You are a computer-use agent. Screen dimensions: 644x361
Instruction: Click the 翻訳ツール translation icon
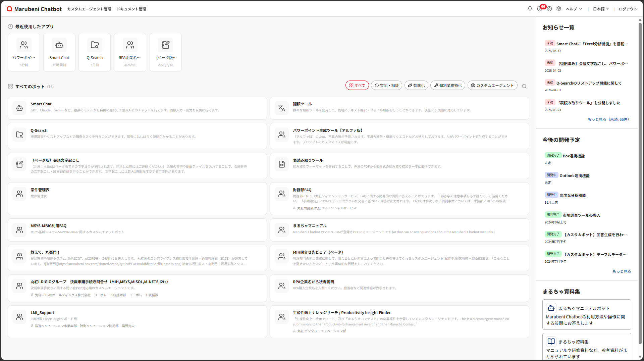[x=282, y=108]
